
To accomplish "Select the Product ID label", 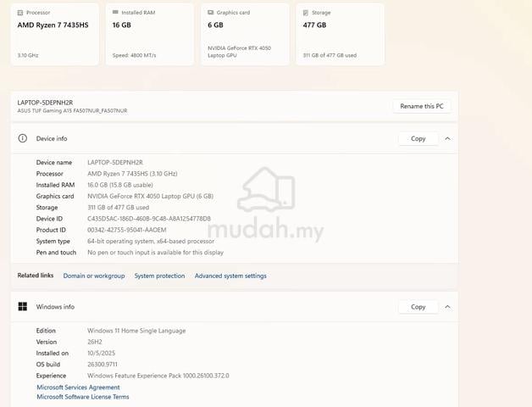I will tap(51, 230).
